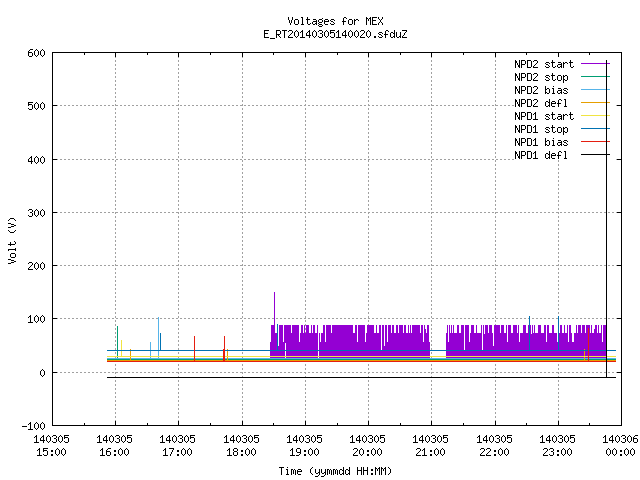Click the 400 y-axis tick value
The height and width of the screenshot is (480, 640).
pyautogui.click(x=36, y=160)
